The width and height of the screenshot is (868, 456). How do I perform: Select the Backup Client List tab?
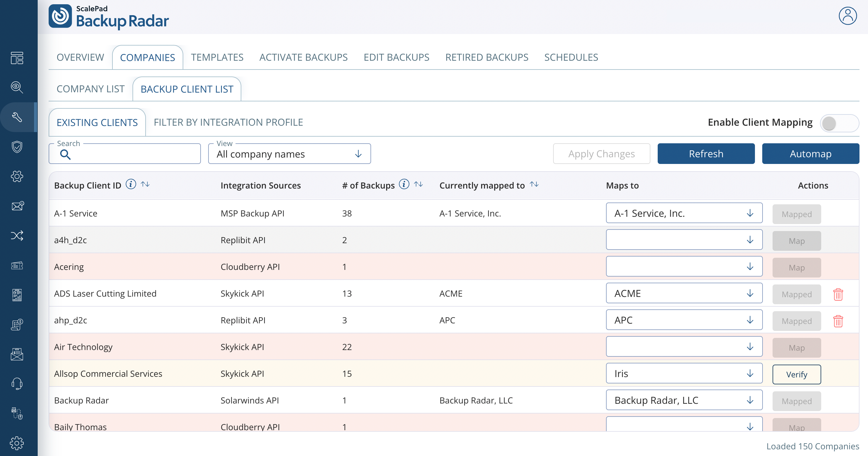pyautogui.click(x=187, y=89)
